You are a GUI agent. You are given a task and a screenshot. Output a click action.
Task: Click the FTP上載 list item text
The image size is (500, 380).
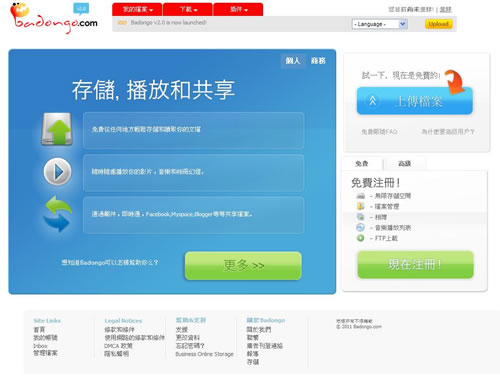click(386, 238)
